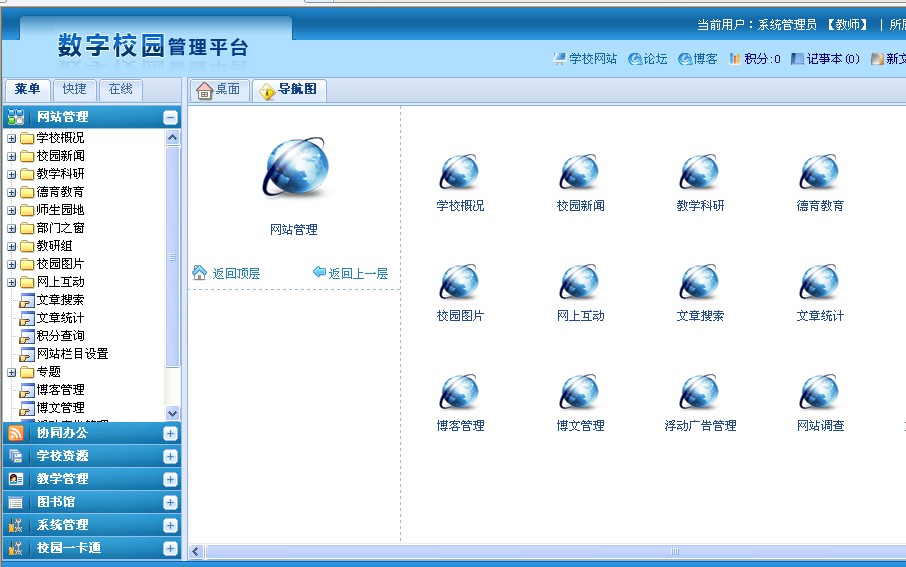Select 文章统计 in the menu tree
This screenshot has height=567, width=906.
click(60, 318)
